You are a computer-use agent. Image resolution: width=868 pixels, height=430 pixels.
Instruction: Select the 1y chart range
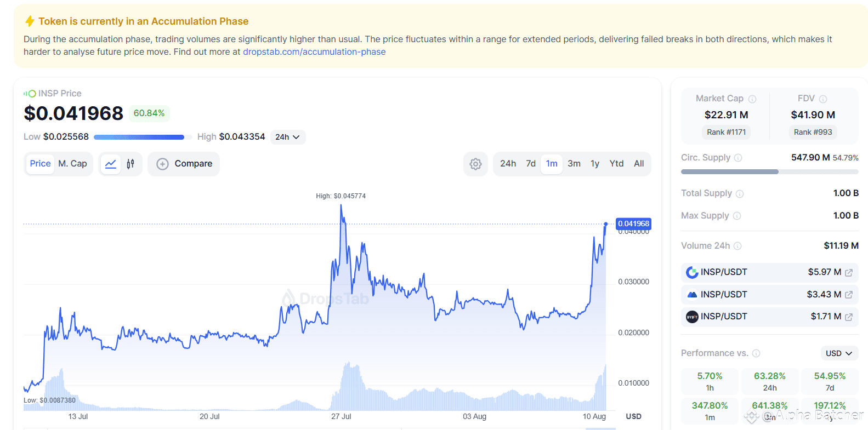595,164
